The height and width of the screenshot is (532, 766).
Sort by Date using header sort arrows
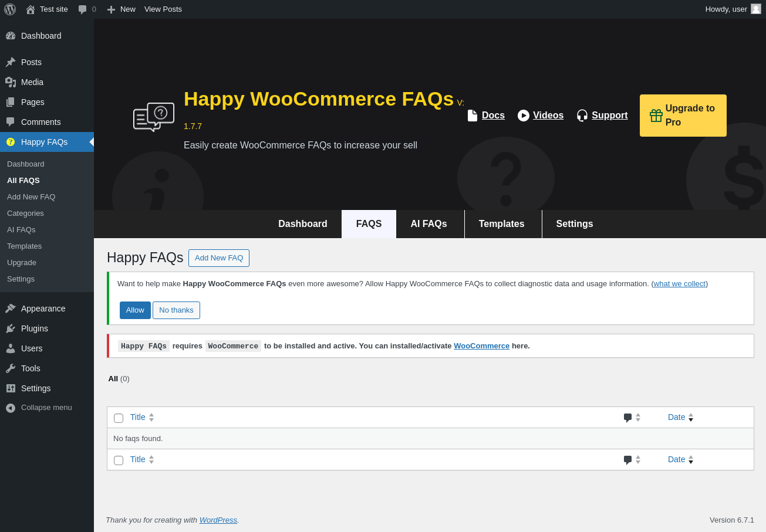click(691, 418)
